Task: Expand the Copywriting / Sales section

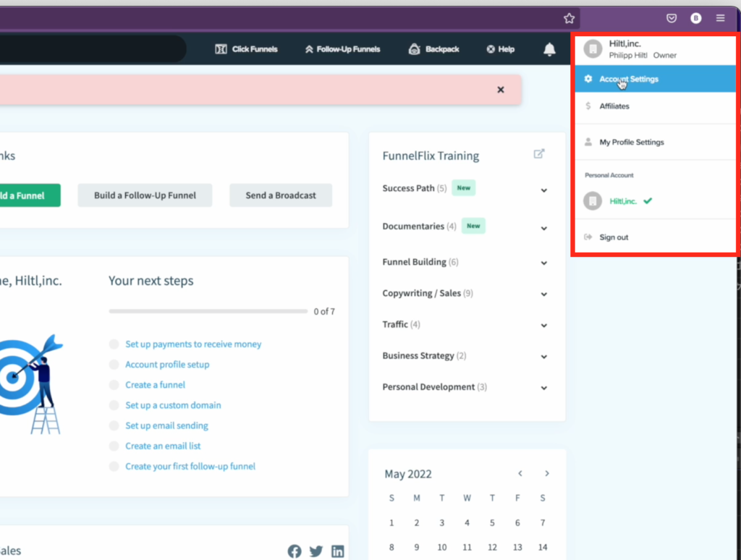Action: click(544, 294)
